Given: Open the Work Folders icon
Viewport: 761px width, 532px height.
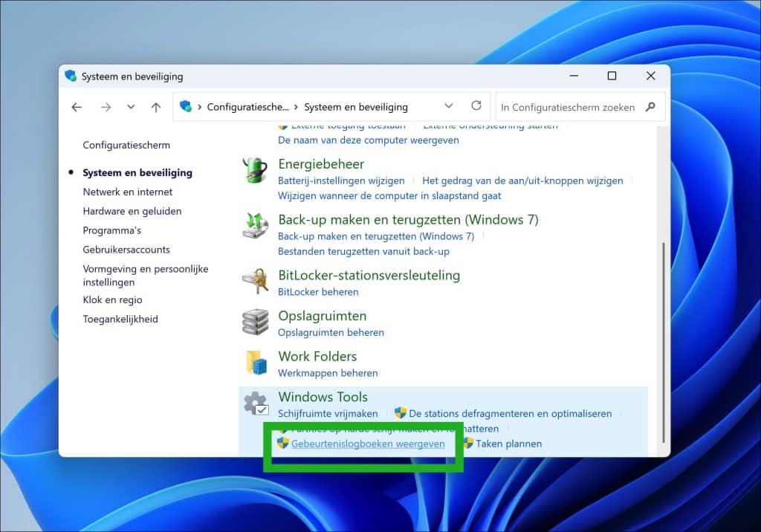Looking at the screenshot, I should [256, 362].
